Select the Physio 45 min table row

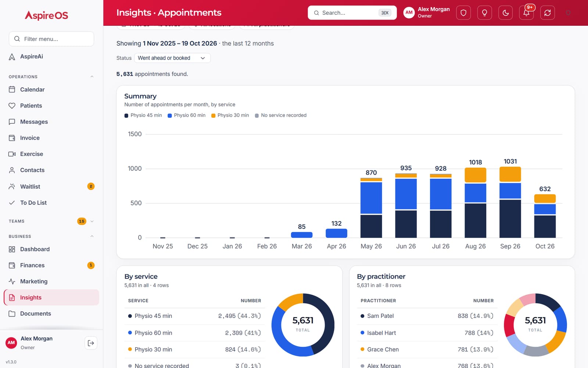194,316
